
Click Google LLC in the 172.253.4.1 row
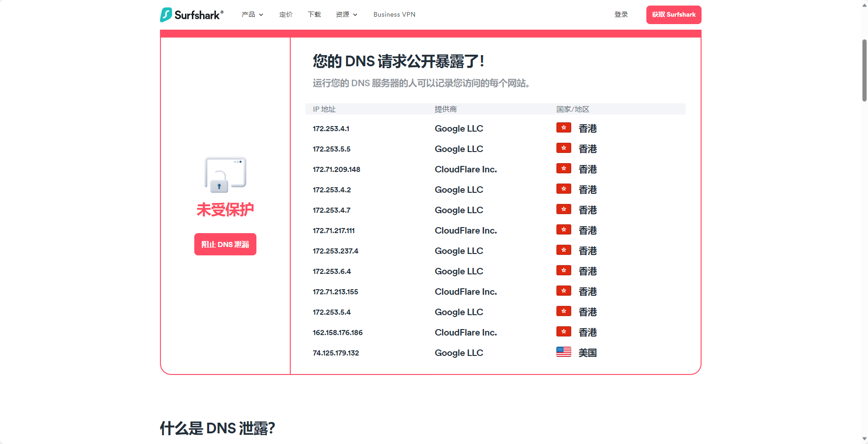coord(459,129)
